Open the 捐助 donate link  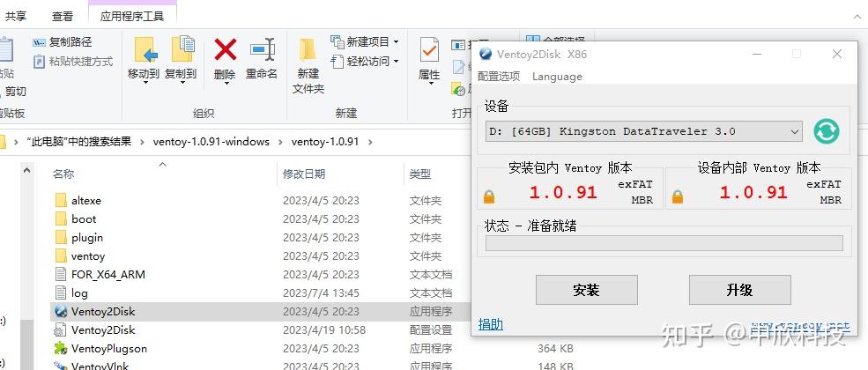(x=491, y=324)
